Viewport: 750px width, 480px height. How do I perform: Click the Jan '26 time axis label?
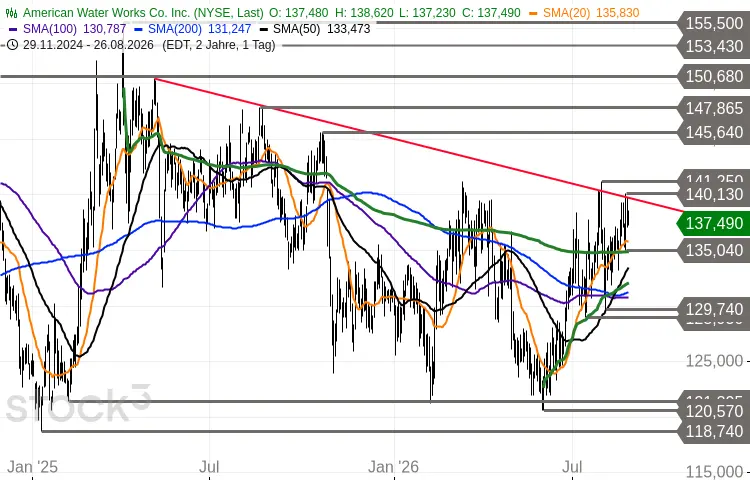click(x=394, y=467)
